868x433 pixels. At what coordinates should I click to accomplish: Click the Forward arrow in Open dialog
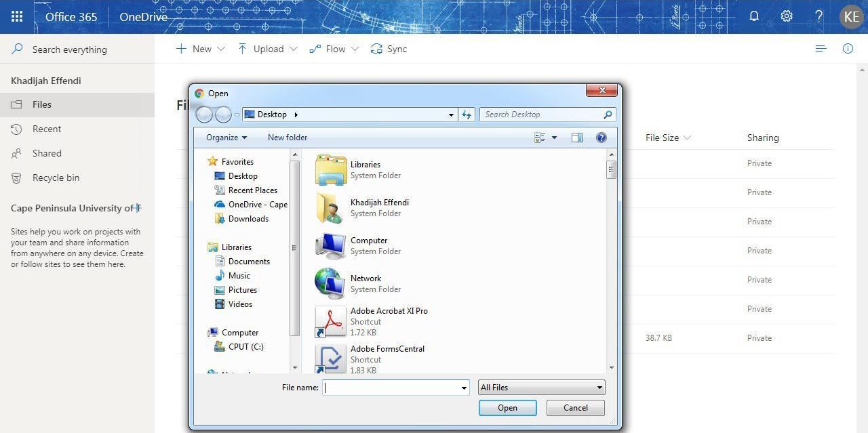point(223,115)
